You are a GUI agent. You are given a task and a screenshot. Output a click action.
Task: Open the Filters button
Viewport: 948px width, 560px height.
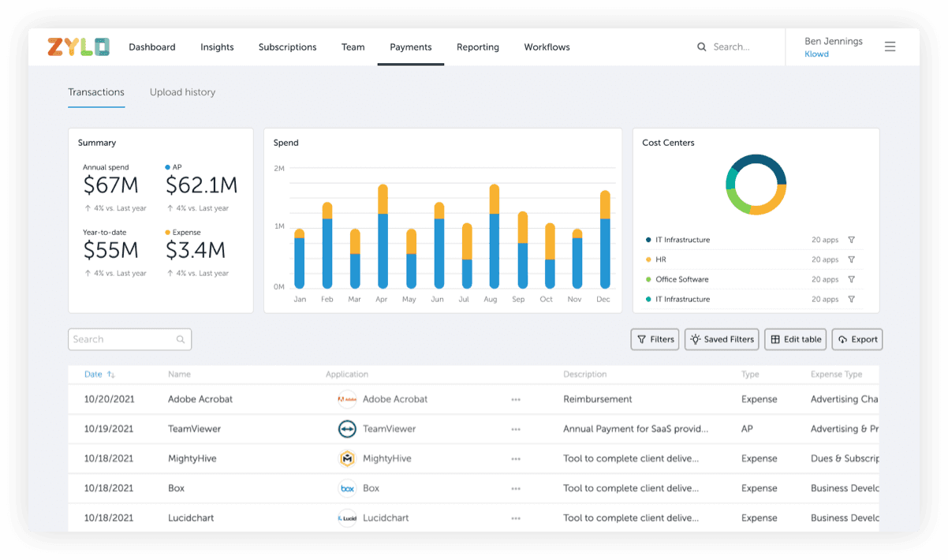point(655,339)
